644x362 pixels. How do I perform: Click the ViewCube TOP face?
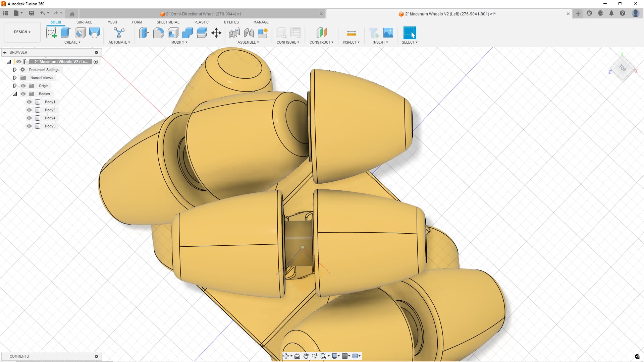pos(623,68)
